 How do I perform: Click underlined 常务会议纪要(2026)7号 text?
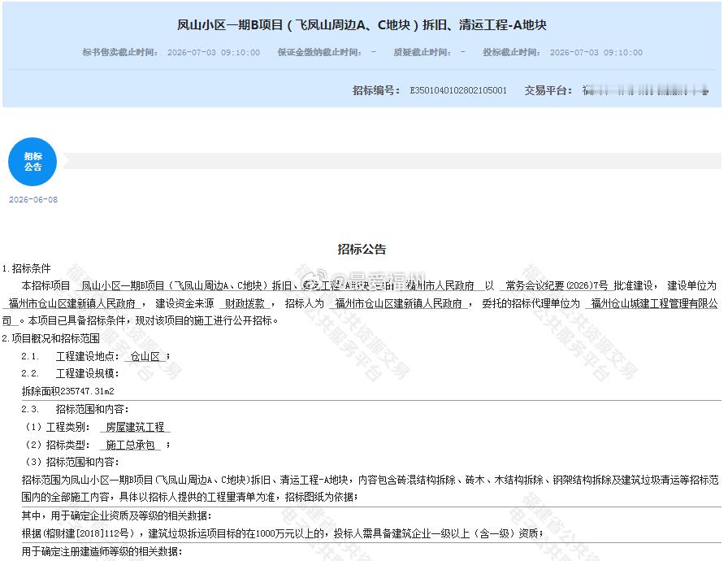click(x=557, y=285)
